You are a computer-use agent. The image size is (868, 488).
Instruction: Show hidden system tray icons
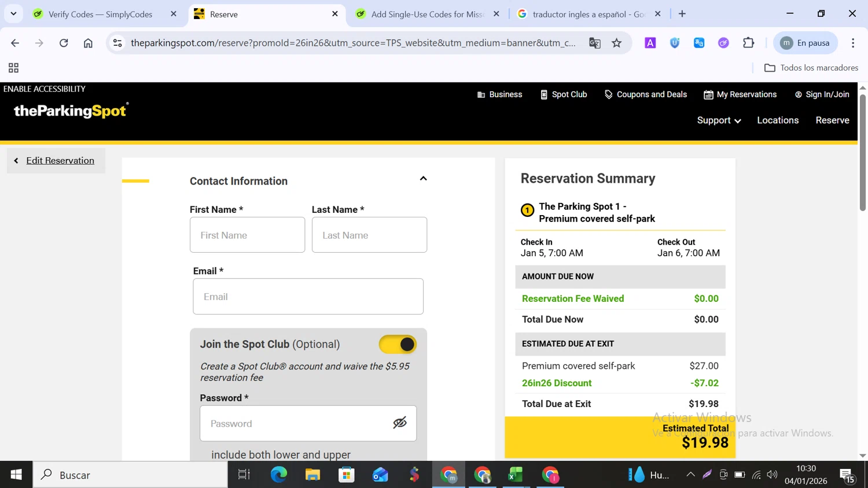(x=690, y=475)
